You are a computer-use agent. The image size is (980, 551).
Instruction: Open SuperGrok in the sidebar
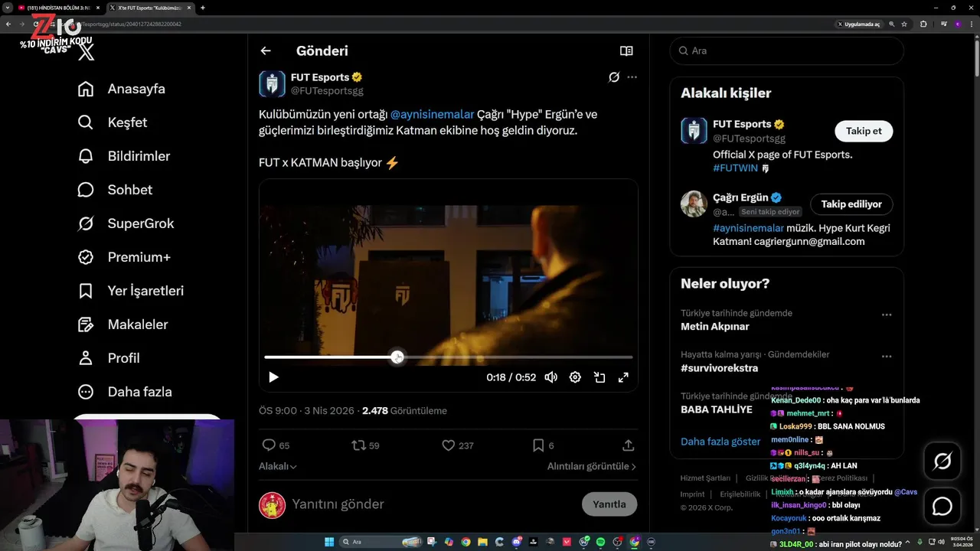click(126, 223)
